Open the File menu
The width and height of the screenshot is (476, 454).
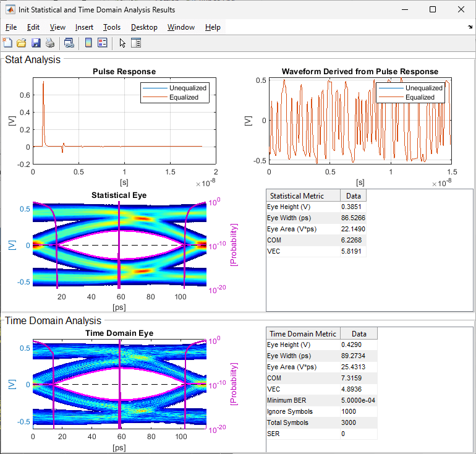click(11, 27)
